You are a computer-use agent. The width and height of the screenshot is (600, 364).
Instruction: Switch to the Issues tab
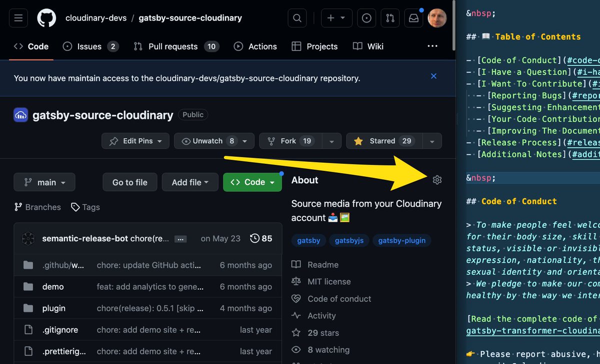click(x=90, y=46)
